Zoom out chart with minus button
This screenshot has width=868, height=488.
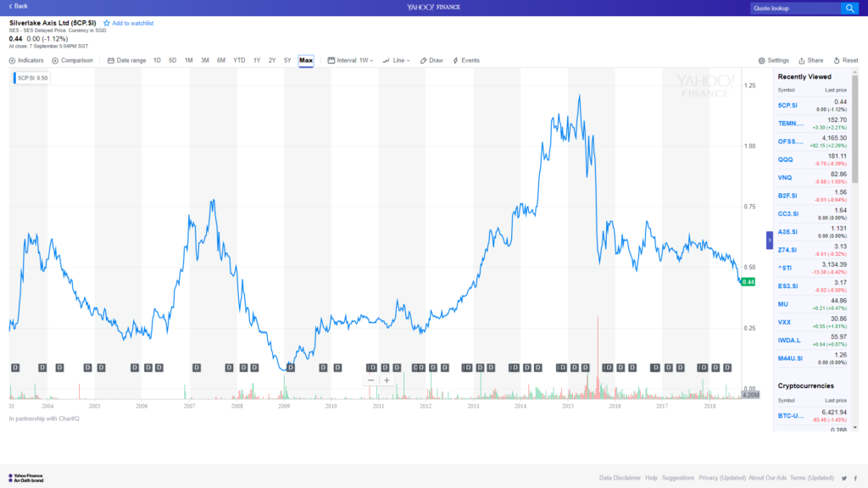[x=371, y=380]
